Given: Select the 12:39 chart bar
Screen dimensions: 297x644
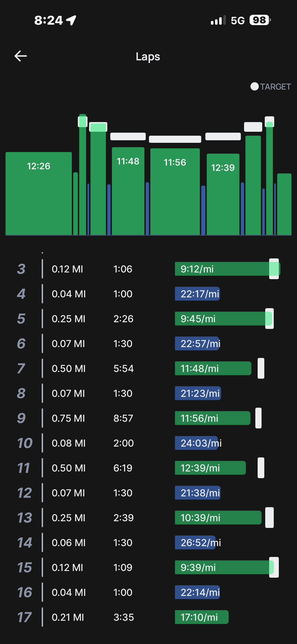Looking at the screenshot, I should click(223, 194).
